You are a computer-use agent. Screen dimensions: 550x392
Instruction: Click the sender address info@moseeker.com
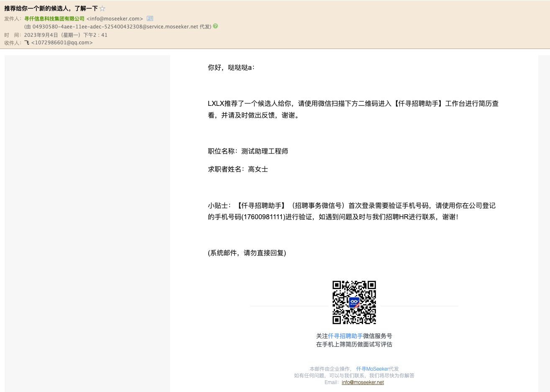point(115,18)
